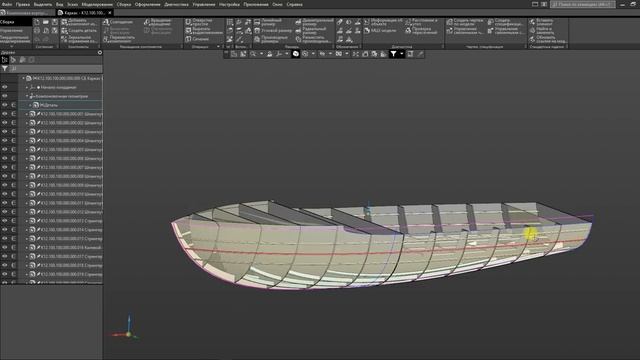This screenshot has width=640, height=360.
Task: Expand the tree row ending 000.005 Шпангоут
Action: click(27, 150)
